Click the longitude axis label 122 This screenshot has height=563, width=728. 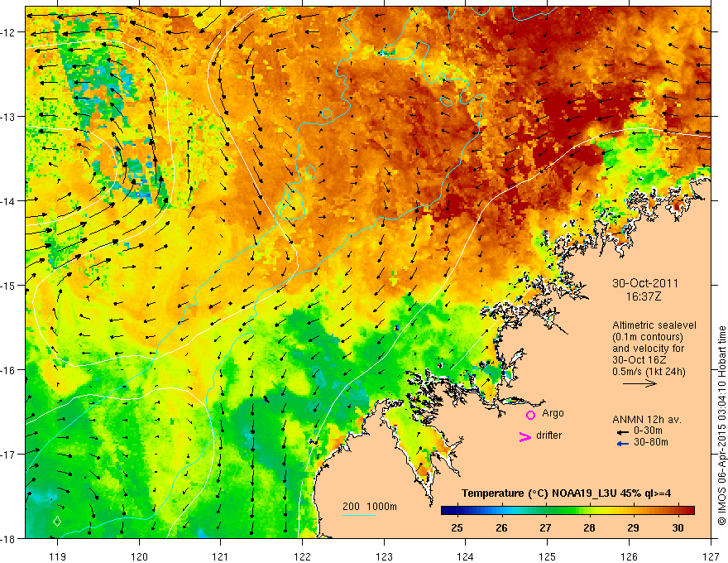point(302,556)
